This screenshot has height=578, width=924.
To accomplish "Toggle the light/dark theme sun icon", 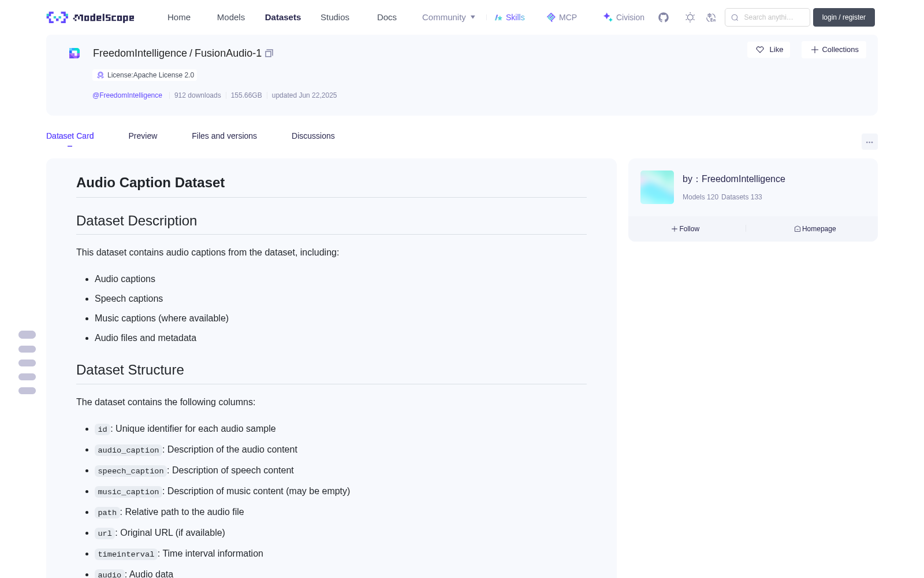I will click(690, 17).
